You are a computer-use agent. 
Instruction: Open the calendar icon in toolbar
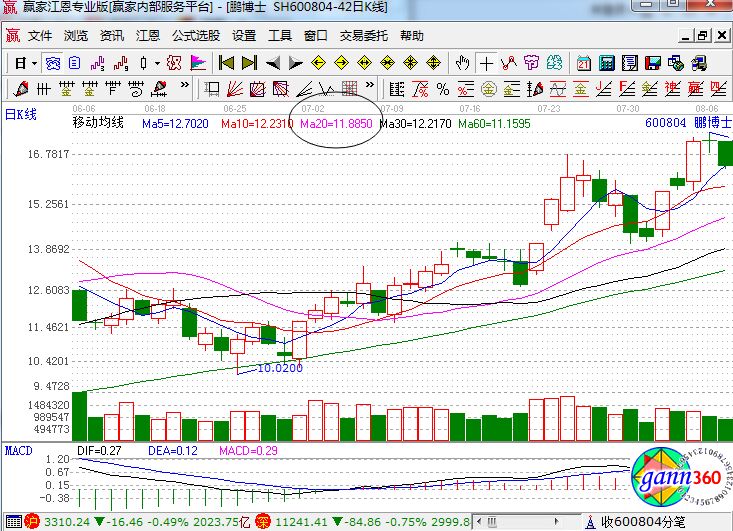click(583, 62)
